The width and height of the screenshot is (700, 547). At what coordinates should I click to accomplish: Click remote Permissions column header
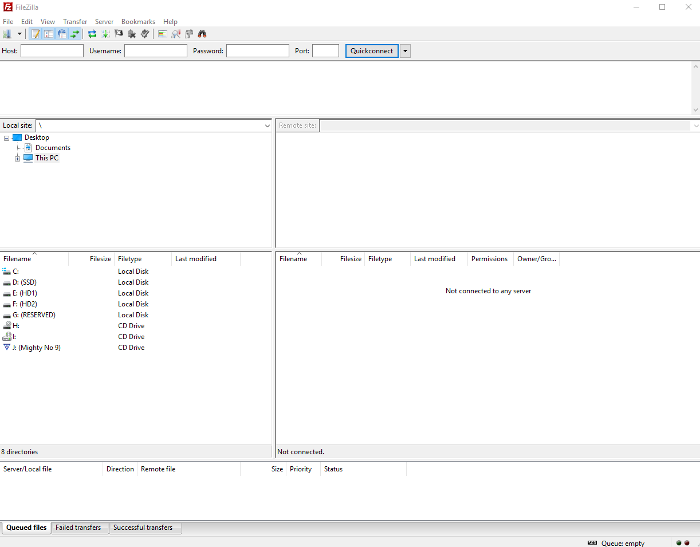coord(489,259)
